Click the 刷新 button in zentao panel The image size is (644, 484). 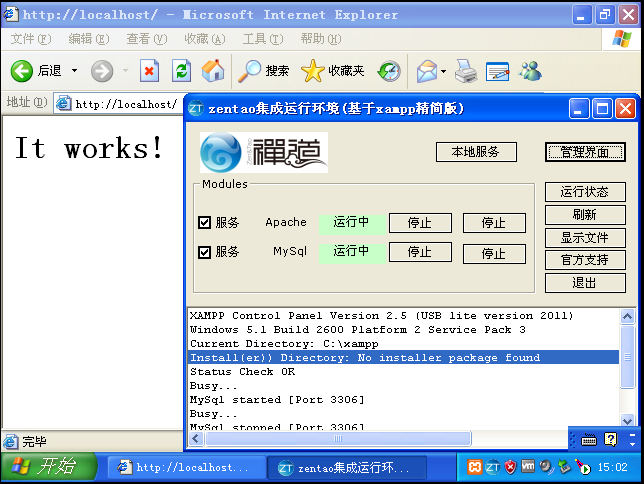click(585, 215)
